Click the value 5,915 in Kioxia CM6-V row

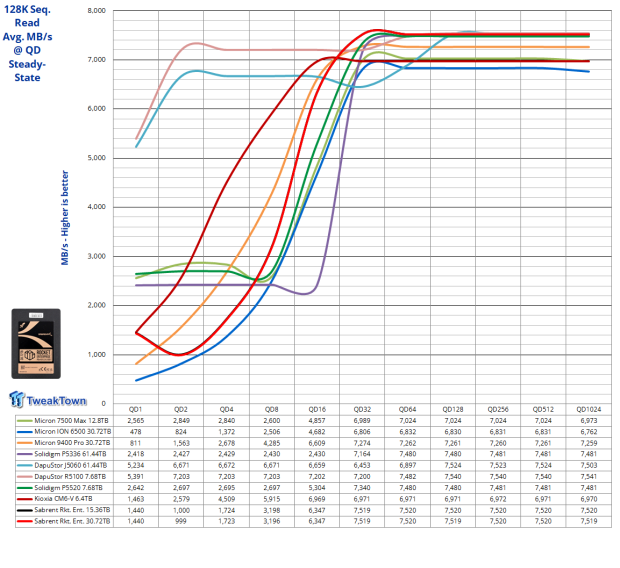[x=272, y=499]
